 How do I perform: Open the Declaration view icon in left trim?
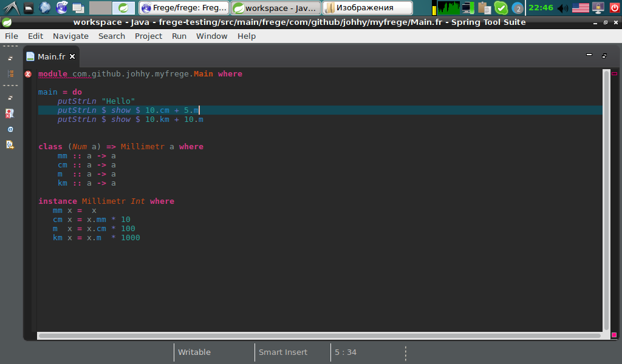tap(10, 144)
